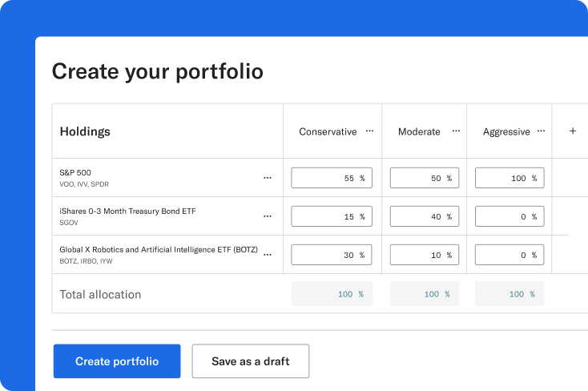Edit iShares Conservative allocation of 15%
Screen dimensions: 588x391
click(x=331, y=216)
